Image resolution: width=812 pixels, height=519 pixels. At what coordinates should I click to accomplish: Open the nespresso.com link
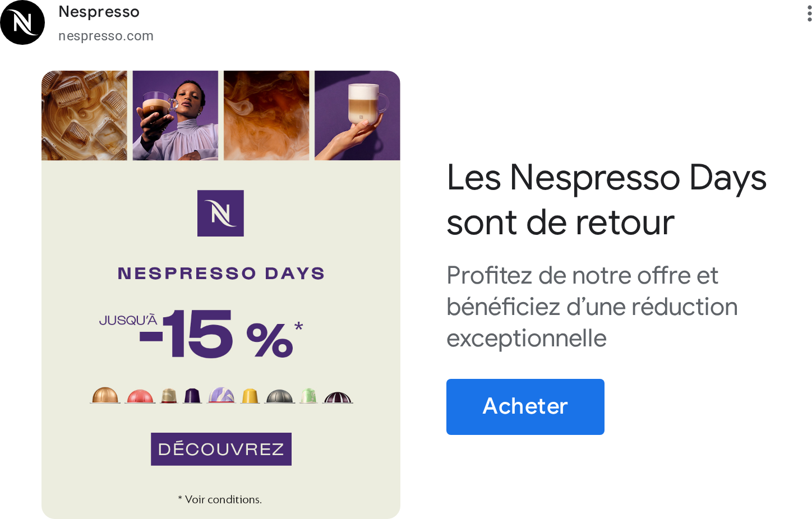click(x=106, y=36)
